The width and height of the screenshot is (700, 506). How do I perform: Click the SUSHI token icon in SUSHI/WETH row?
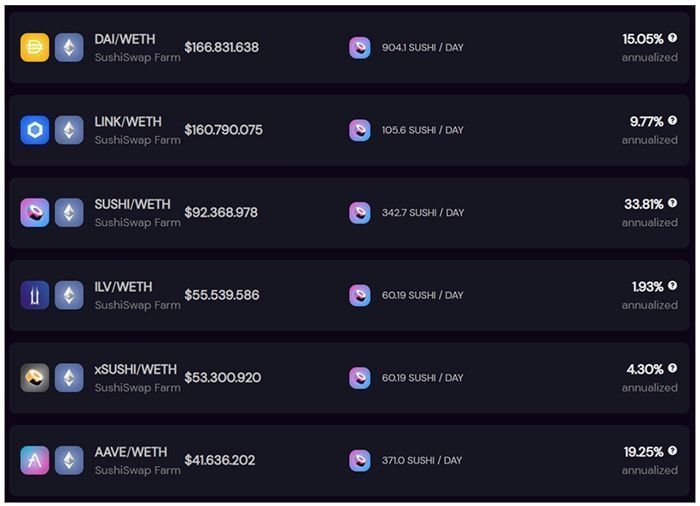[x=35, y=213]
